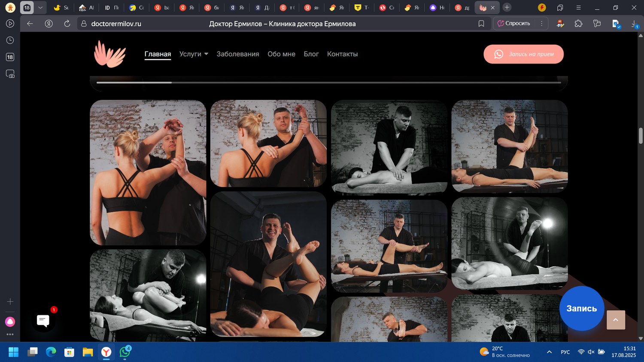This screenshot has height=362, width=644.
Task: Open the Заболевания menu item
Action: pyautogui.click(x=237, y=54)
